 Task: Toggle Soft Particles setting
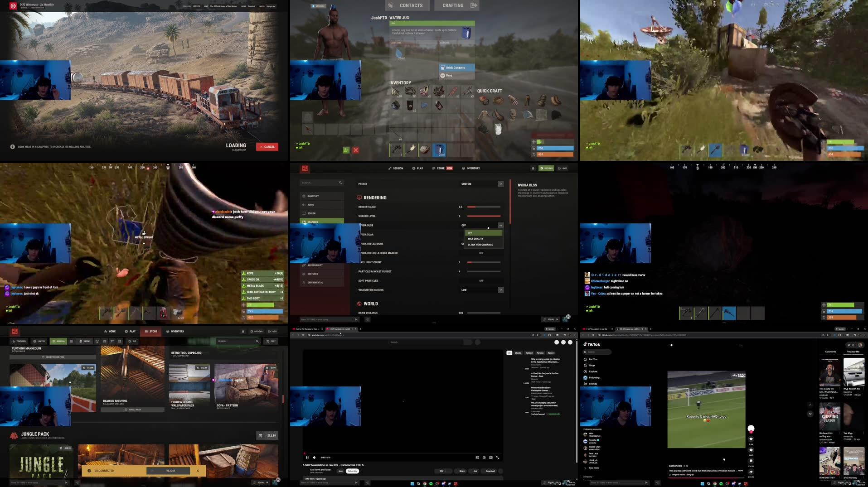click(x=481, y=280)
